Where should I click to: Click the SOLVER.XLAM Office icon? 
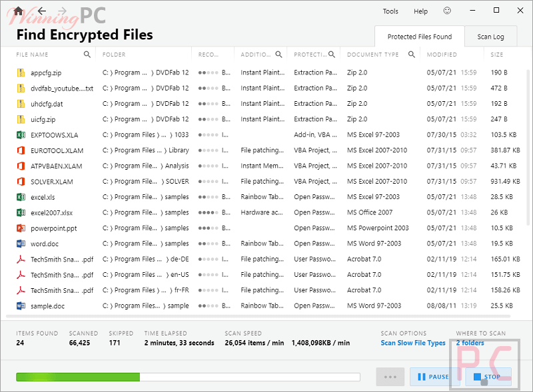(21, 182)
